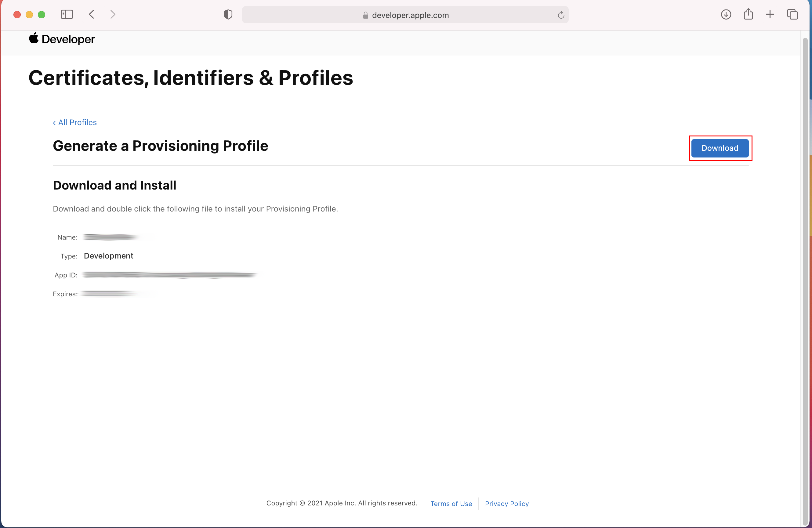
Task: Open a new tab with plus icon
Action: (x=770, y=14)
